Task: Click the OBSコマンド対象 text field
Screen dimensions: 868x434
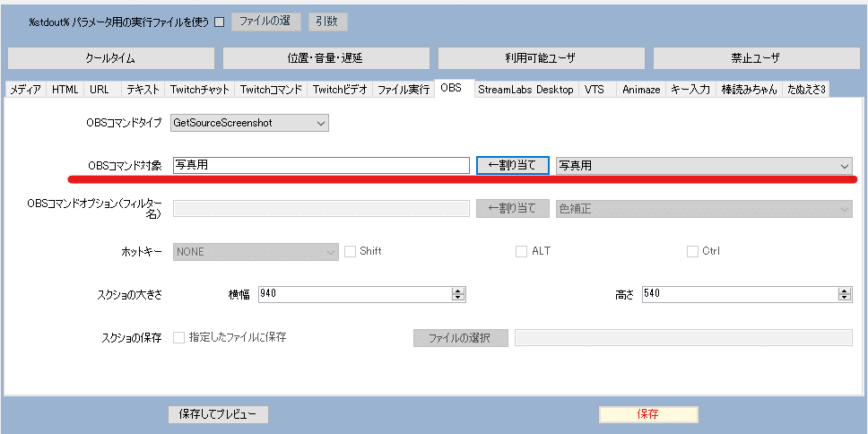Action: (321, 165)
